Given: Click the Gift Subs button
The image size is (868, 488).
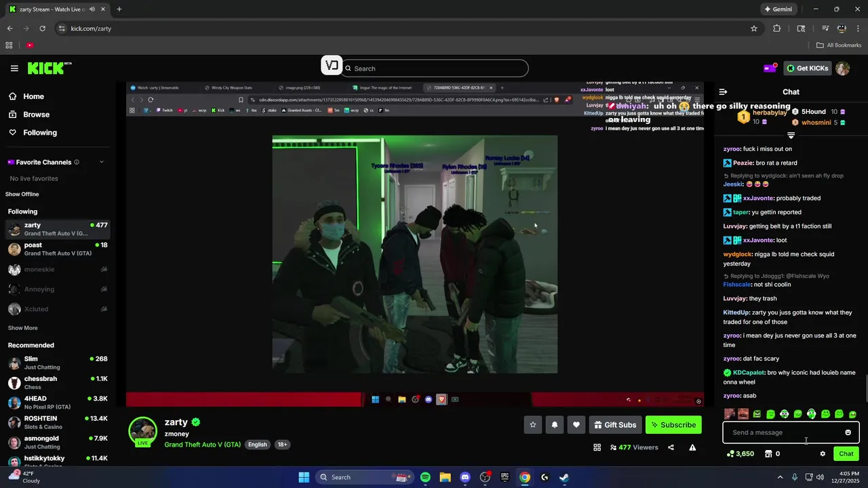Looking at the screenshot, I should 615,425.
